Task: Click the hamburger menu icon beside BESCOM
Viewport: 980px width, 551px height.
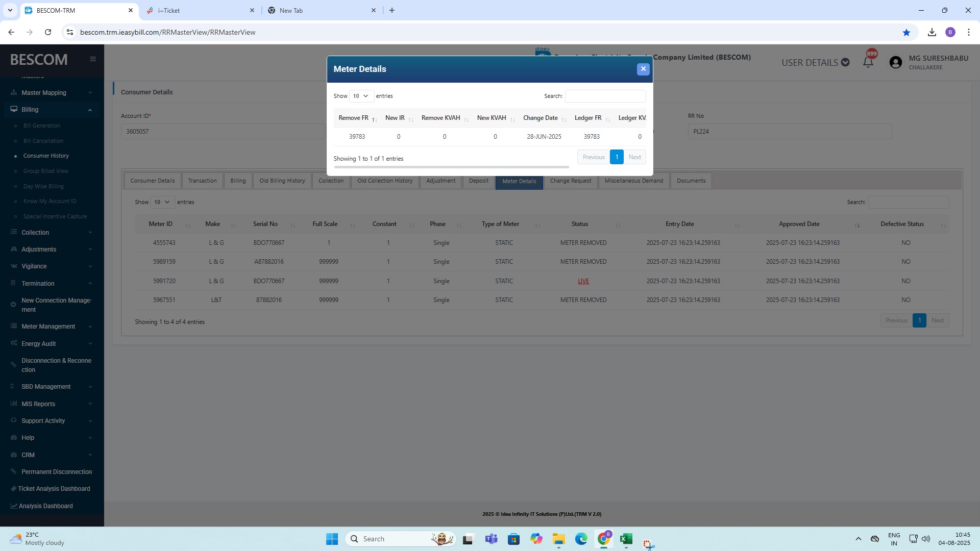Action: tap(93, 59)
